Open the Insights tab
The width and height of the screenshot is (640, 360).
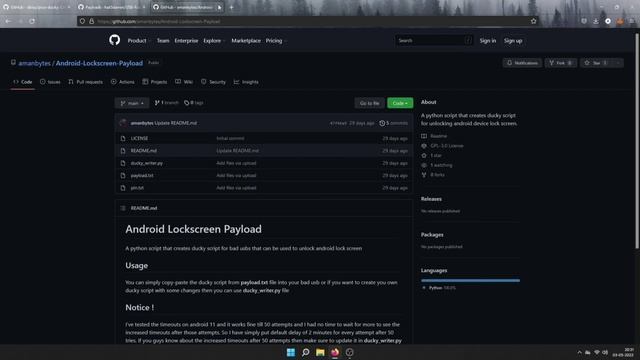(246, 82)
